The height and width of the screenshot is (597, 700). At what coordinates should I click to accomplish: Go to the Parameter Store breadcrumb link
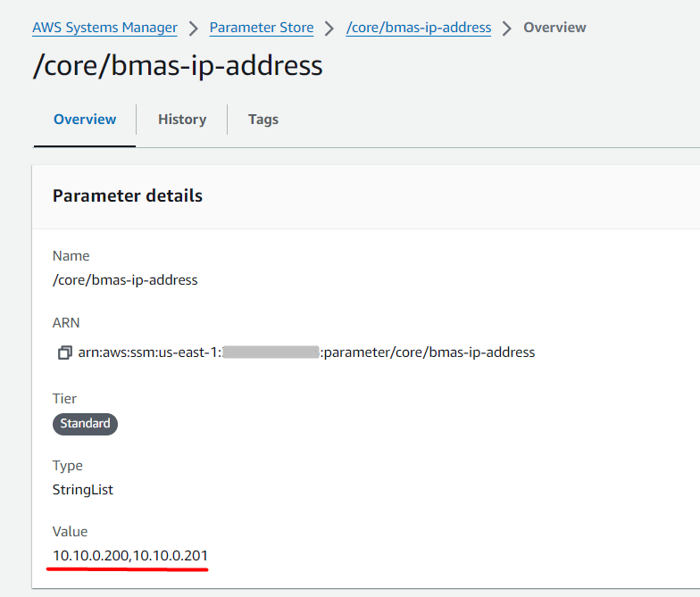coord(262,28)
